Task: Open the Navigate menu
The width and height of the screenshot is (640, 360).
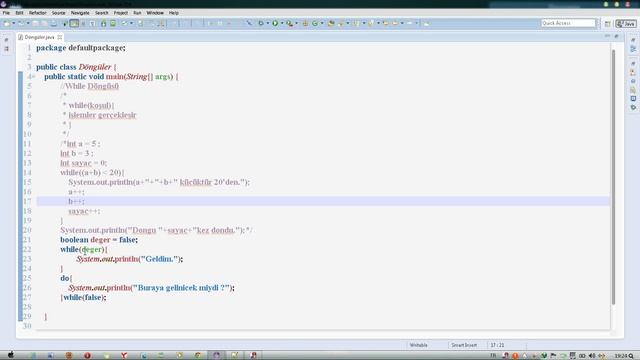Action: pyautogui.click(x=80, y=13)
